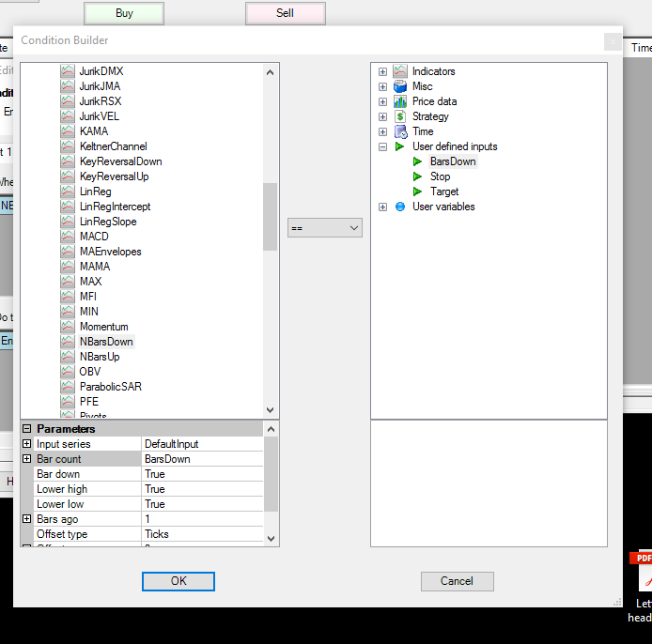Click the MACD indicator icon

pyautogui.click(x=68, y=237)
